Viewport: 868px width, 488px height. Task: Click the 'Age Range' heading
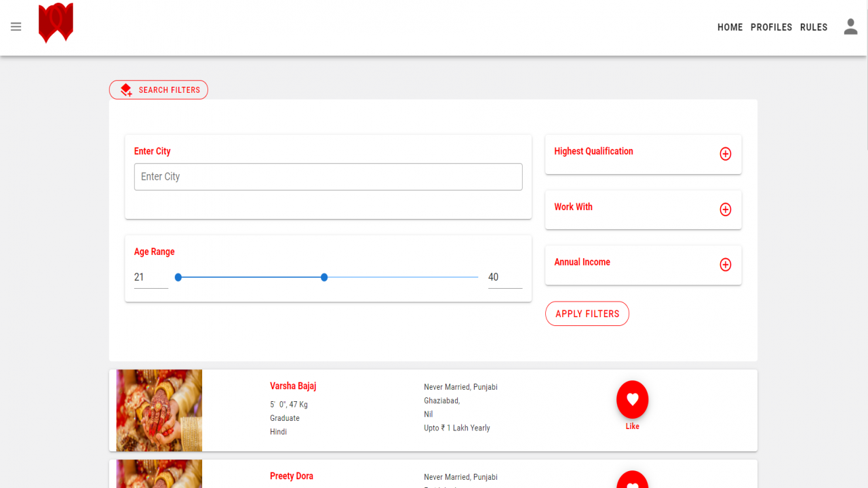click(155, 251)
